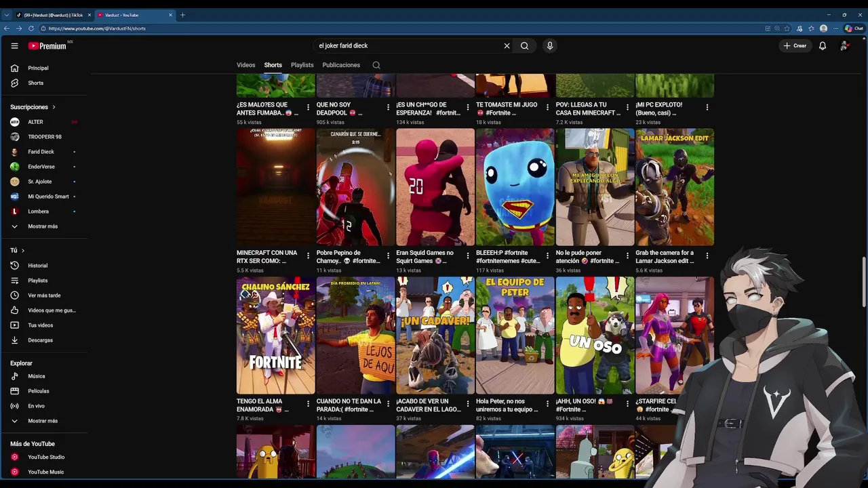Open 'No le pude poner atención' title
This screenshot has width=868, height=488.
587,257
